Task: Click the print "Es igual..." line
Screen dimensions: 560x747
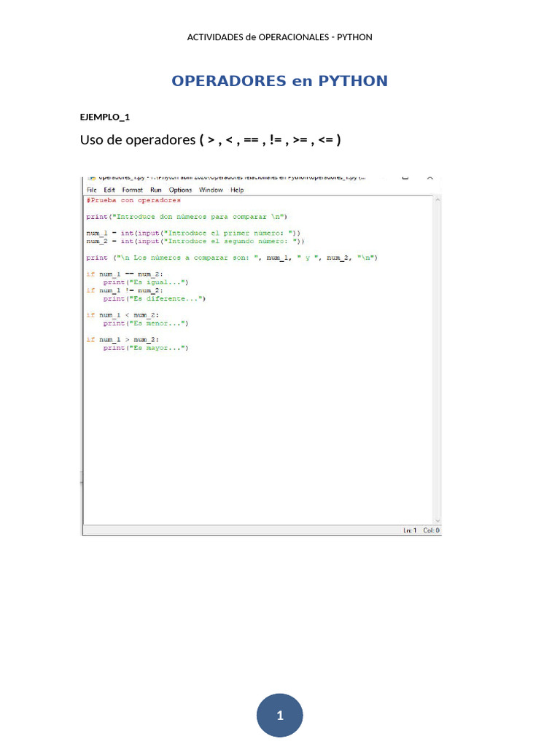Action: click(x=146, y=282)
